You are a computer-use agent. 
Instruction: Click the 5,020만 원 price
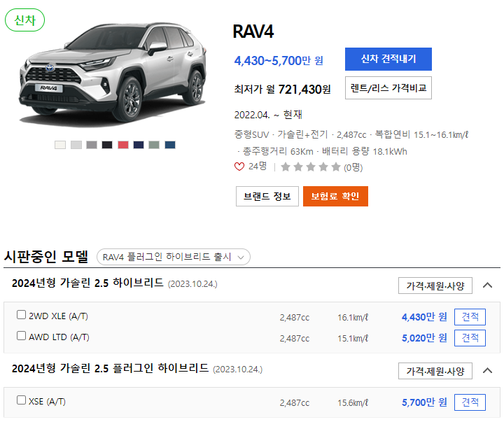(424, 338)
